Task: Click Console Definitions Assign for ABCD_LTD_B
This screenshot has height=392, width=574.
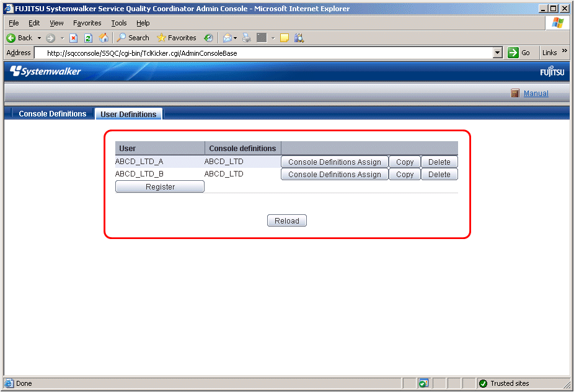Action: tap(335, 175)
